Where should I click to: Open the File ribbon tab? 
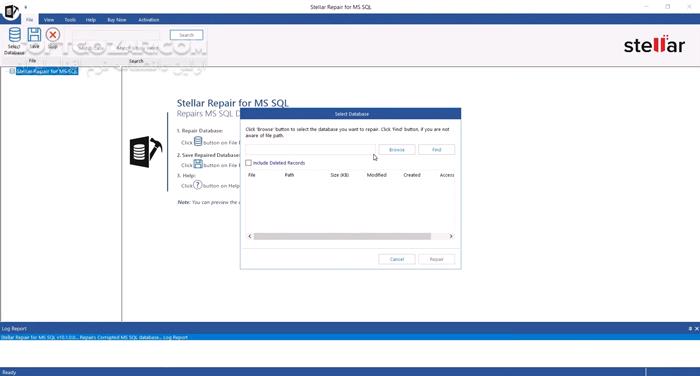click(x=29, y=20)
